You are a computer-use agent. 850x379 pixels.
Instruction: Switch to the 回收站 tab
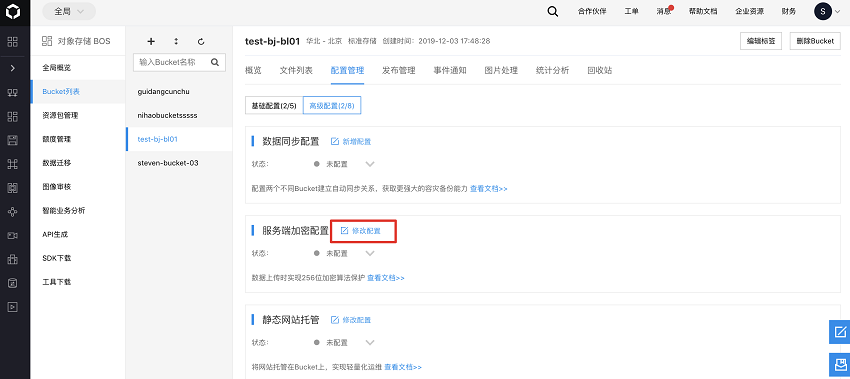(600, 70)
